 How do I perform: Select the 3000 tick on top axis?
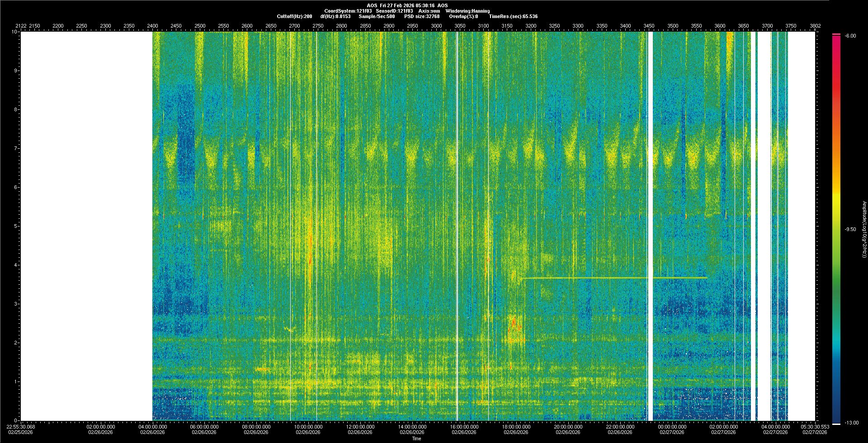(x=436, y=26)
